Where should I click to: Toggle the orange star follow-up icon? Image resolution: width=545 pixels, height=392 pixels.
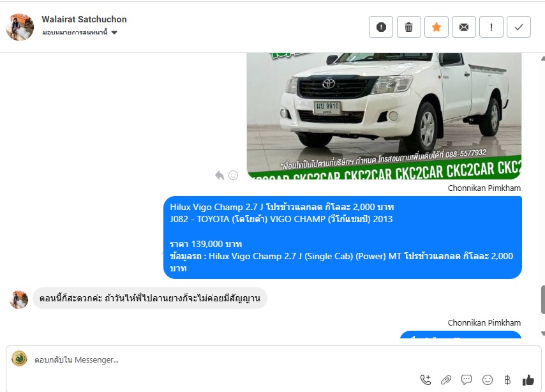437,27
